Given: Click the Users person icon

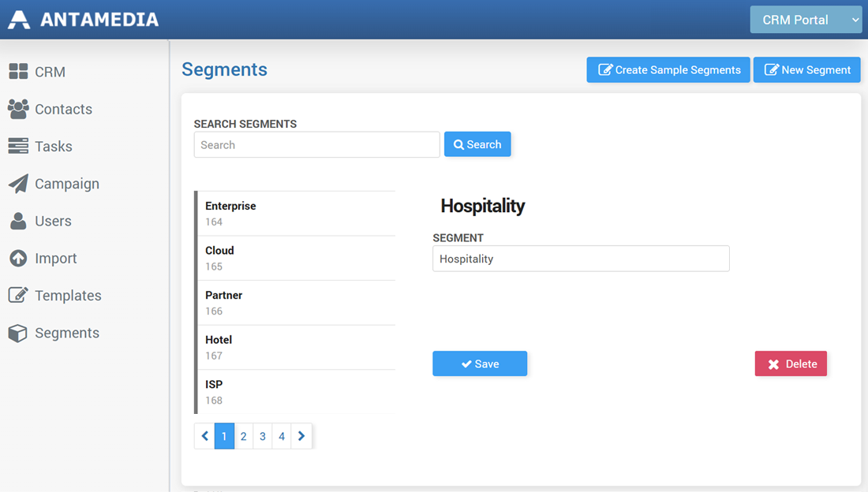Looking at the screenshot, I should coord(18,222).
